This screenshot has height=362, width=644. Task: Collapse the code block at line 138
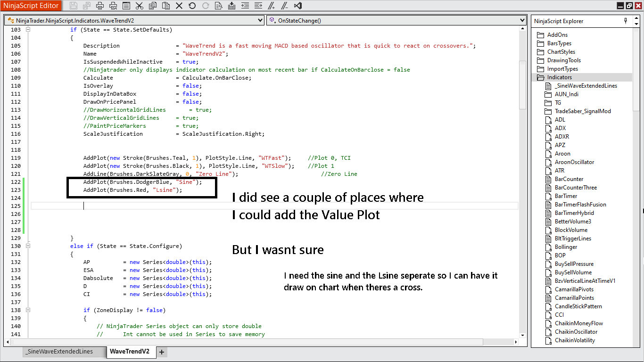click(28, 310)
